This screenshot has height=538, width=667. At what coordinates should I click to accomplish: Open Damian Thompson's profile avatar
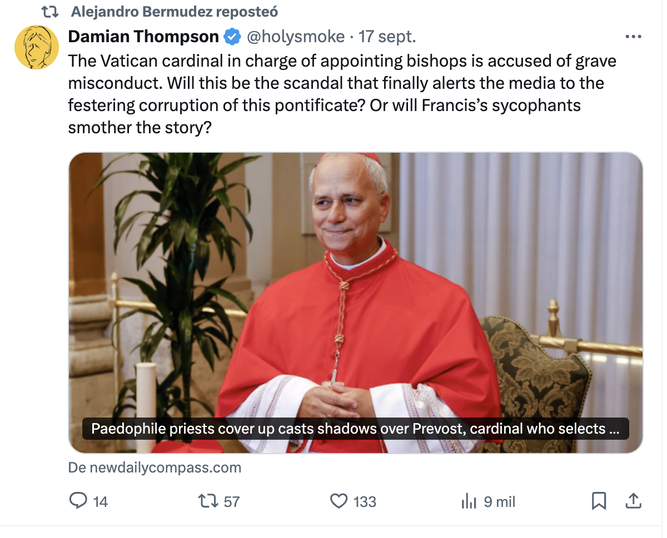click(x=37, y=47)
